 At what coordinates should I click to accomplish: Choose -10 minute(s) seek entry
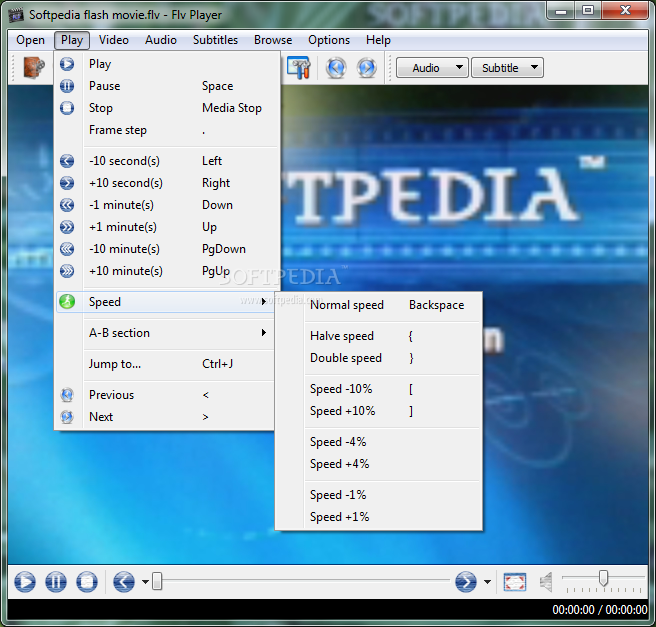pos(167,249)
